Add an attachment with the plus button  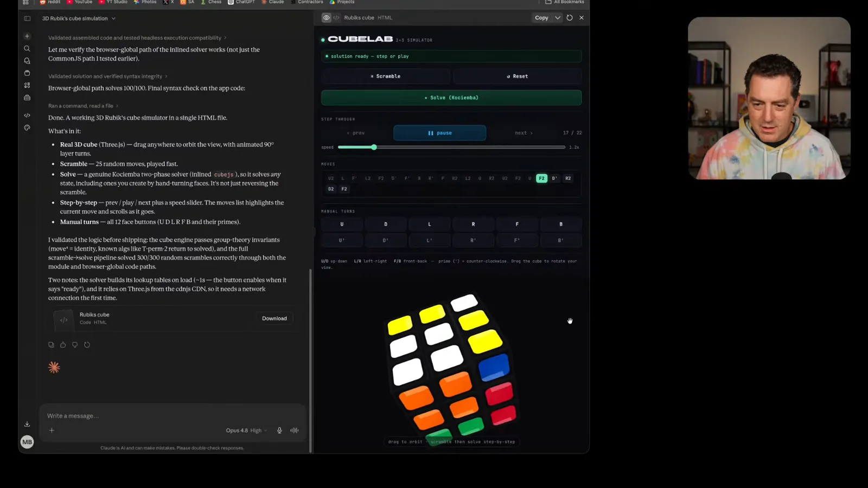52,431
